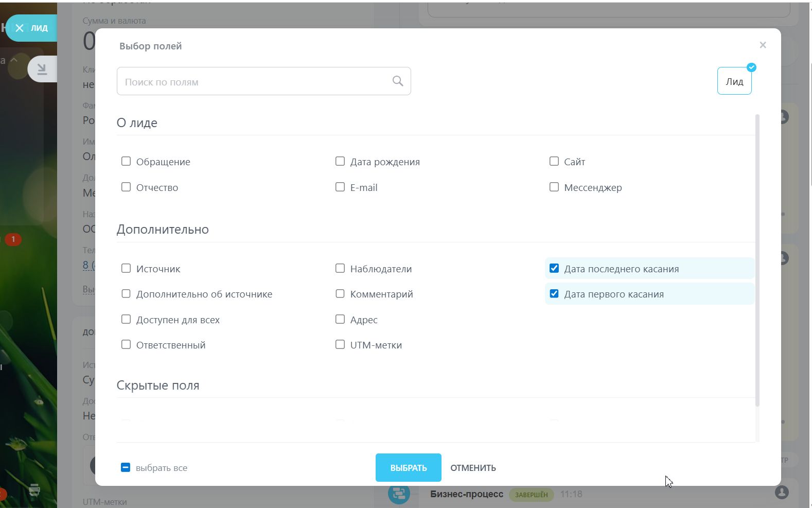Uncheck Дата последнего касания field
This screenshot has height=508, width=812.
(554, 269)
